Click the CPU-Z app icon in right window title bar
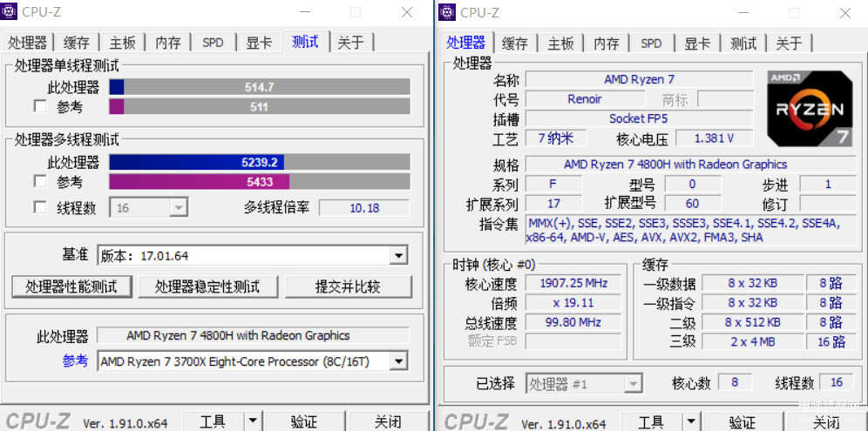The height and width of the screenshot is (431, 868). pyautogui.click(x=447, y=11)
